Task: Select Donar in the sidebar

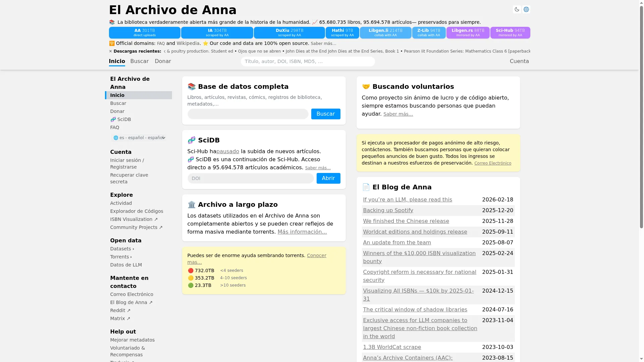Action: click(x=117, y=111)
